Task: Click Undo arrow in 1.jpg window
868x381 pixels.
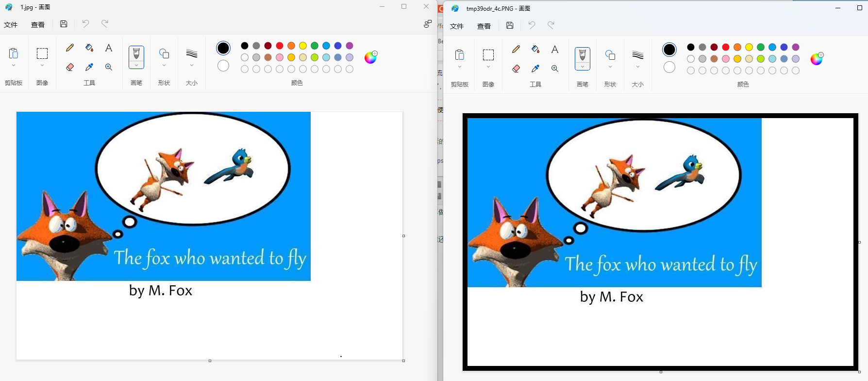Action: click(85, 23)
